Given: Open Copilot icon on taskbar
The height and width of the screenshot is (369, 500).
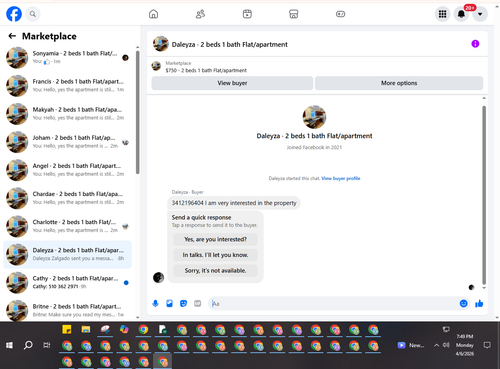Looking at the screenshot, I should coord(124,330).
